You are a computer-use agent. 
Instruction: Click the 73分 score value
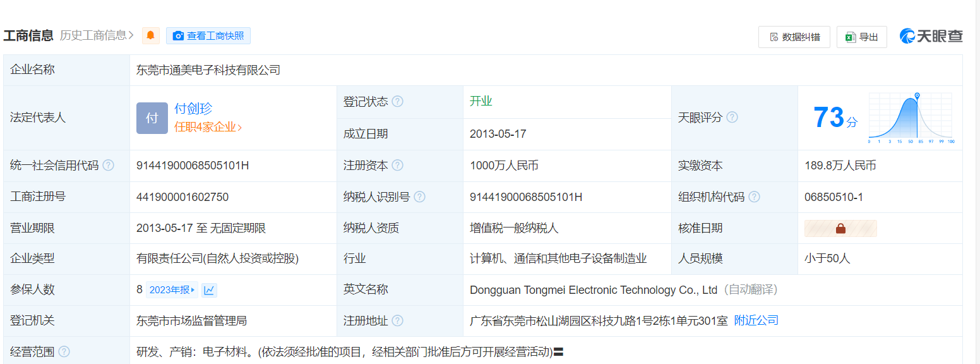(x=835, y=118)
